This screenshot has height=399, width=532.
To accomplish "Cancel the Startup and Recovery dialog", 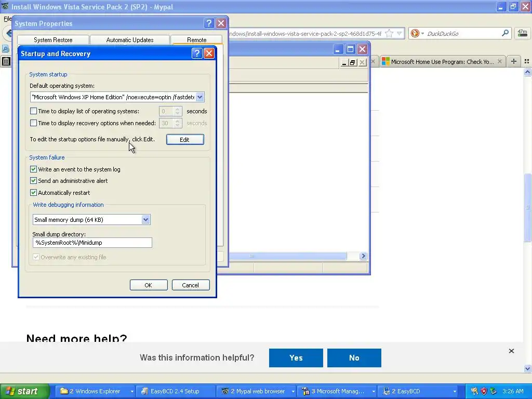I will (x=190, y=285).
